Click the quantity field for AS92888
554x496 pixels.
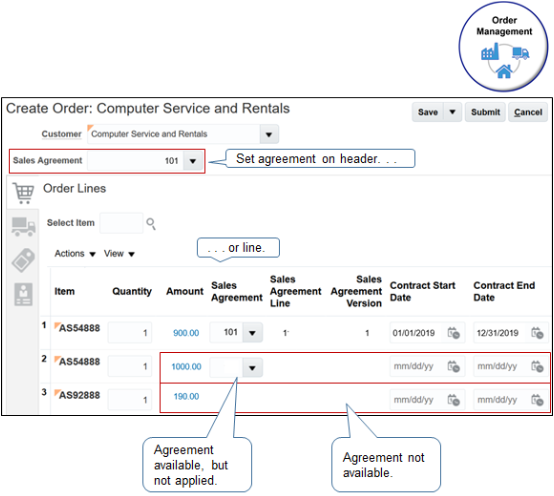[x=130, y=400]
